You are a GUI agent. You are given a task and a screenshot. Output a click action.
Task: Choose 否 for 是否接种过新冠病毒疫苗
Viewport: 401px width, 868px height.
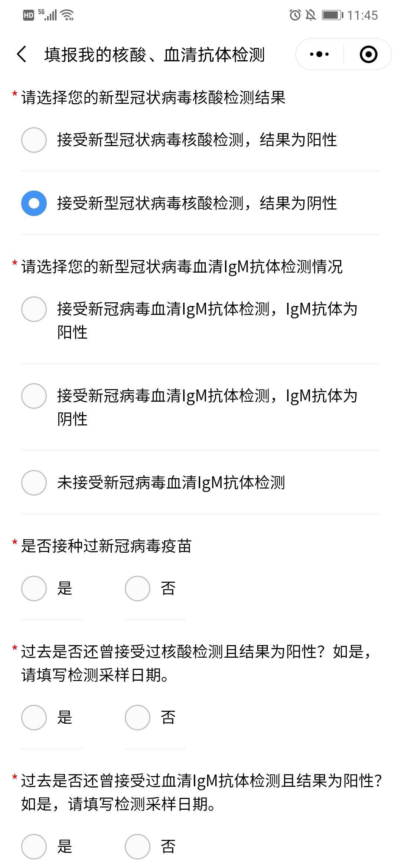tap(137, 588)
